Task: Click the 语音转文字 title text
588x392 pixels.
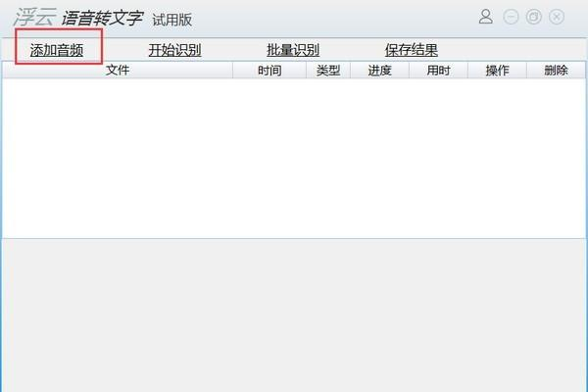Action: (x=102, y=18)
